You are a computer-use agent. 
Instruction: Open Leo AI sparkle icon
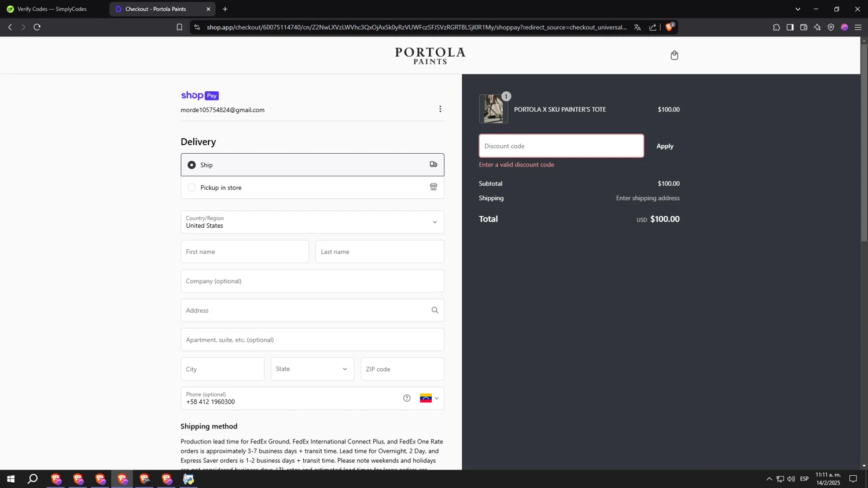[x=817, y=27]
